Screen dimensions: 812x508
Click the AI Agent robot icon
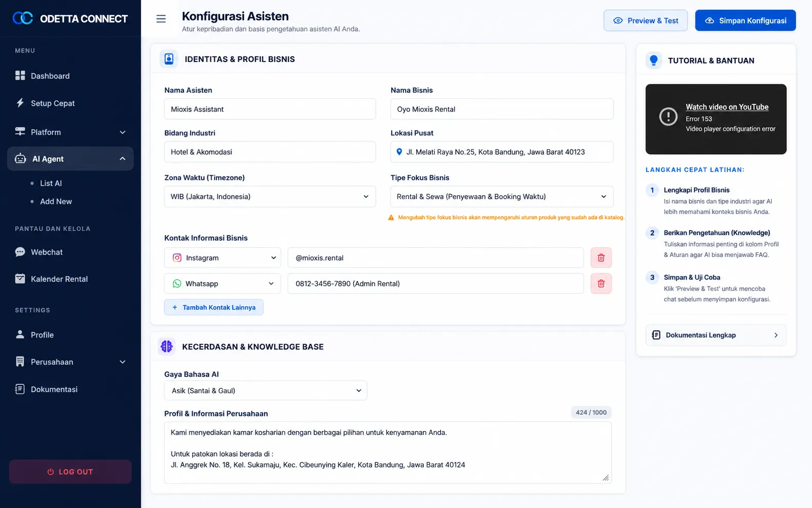click(x=20, y=159)
